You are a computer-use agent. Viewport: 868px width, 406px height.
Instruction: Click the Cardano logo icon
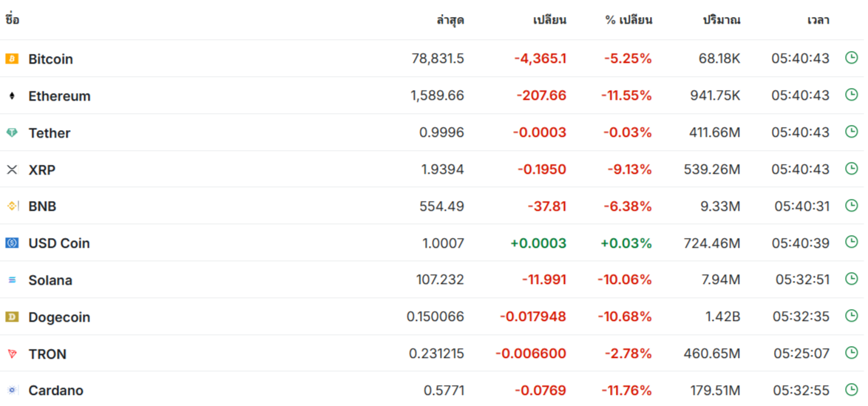tap(12, 390)
